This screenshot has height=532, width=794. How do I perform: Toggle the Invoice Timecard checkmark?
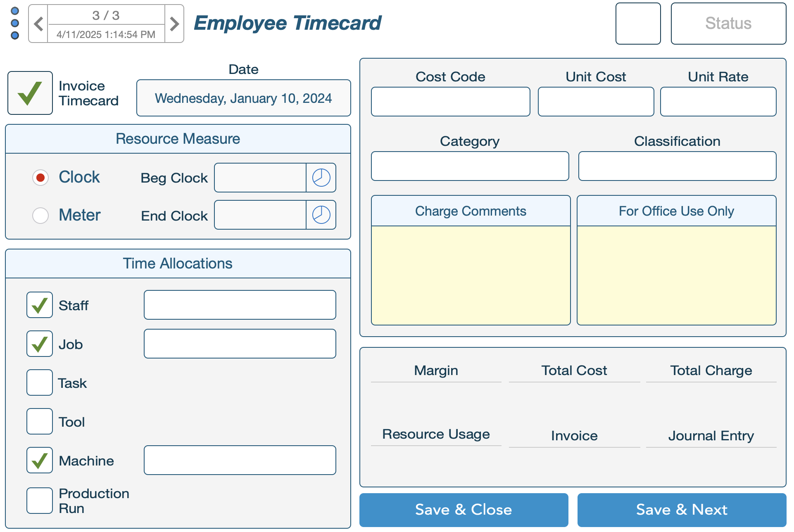tap(30, 93)
